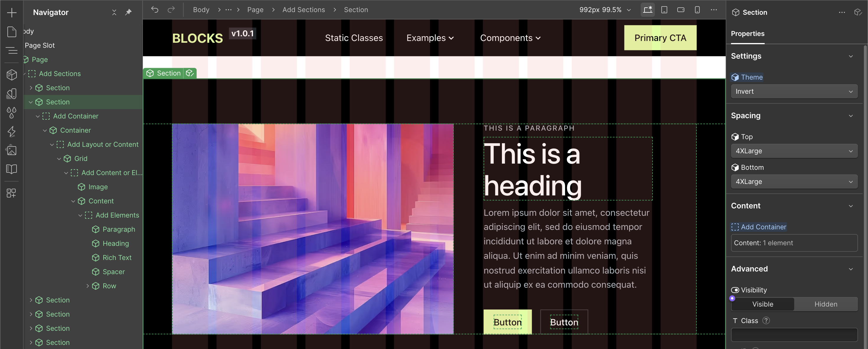Set visibility to Hidden

click(825, 304)
